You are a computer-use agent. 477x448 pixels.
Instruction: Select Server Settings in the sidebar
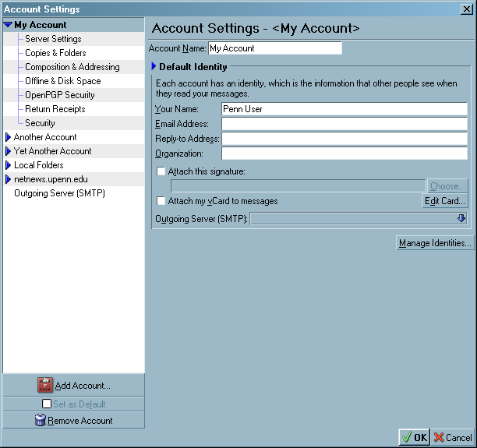tap(53, 39)
